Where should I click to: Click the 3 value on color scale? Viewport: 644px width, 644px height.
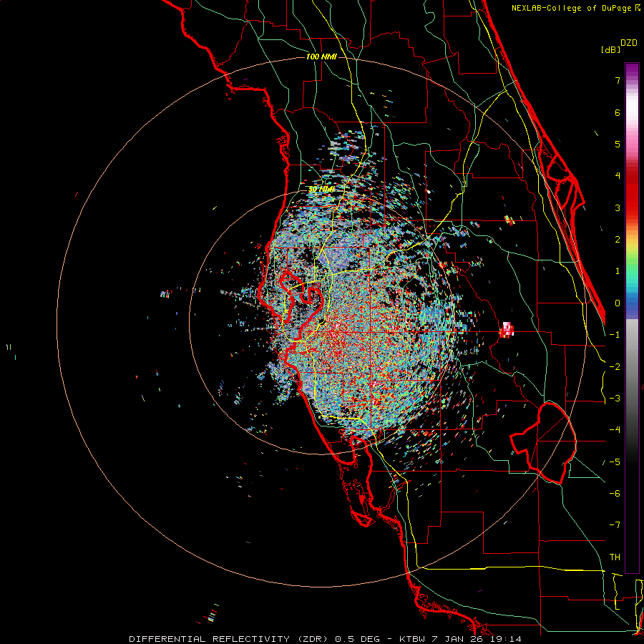click(618, 208)
